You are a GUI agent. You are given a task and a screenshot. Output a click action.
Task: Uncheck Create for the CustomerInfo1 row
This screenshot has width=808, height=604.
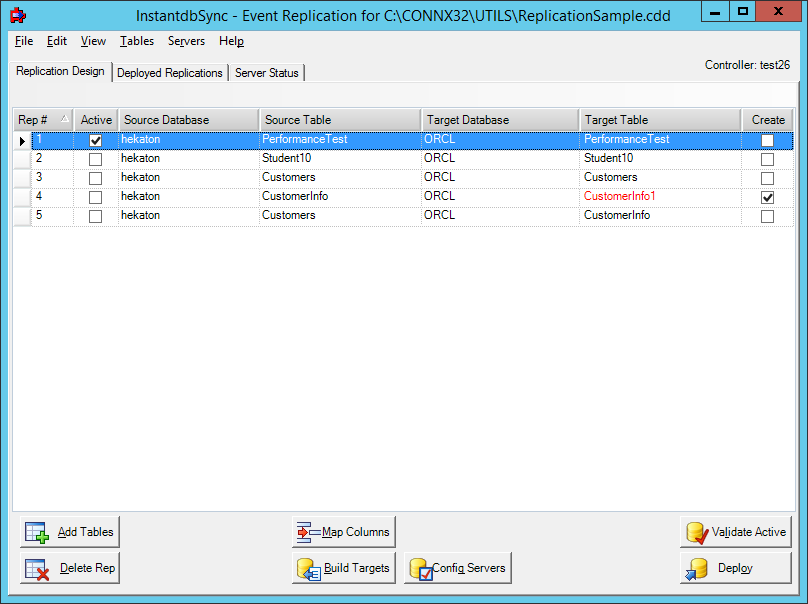coord(767,197)
